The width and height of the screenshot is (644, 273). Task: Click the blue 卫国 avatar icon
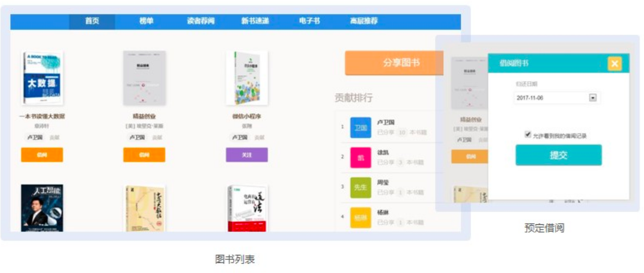[360, 127]
